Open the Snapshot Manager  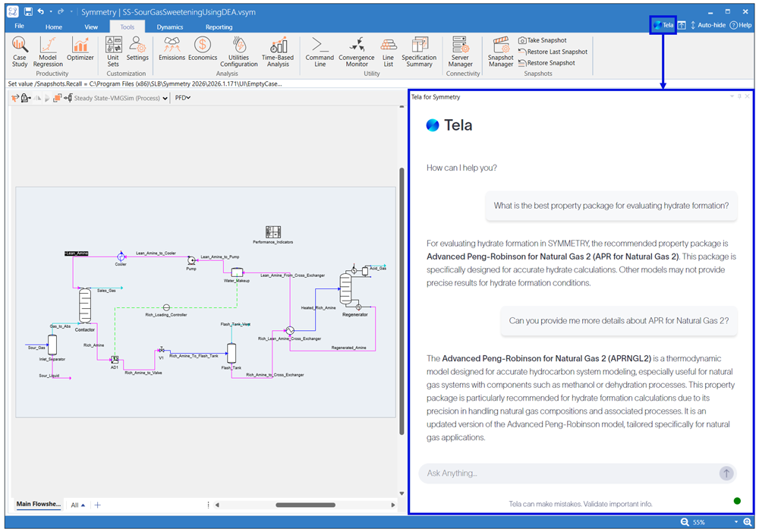[x=500, y=52]
